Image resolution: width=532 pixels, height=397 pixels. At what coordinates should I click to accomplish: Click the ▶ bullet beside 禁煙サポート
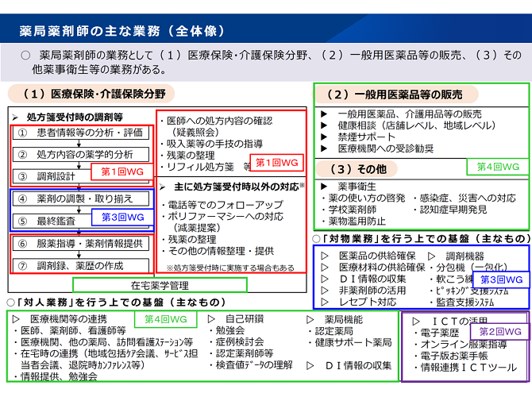tap(324, 137)
